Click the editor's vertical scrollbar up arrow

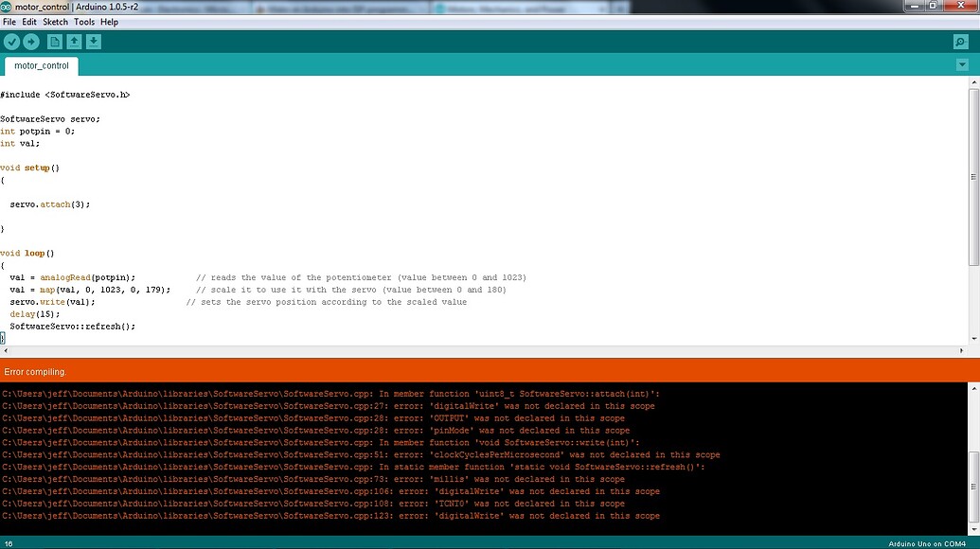pos(974,81)
